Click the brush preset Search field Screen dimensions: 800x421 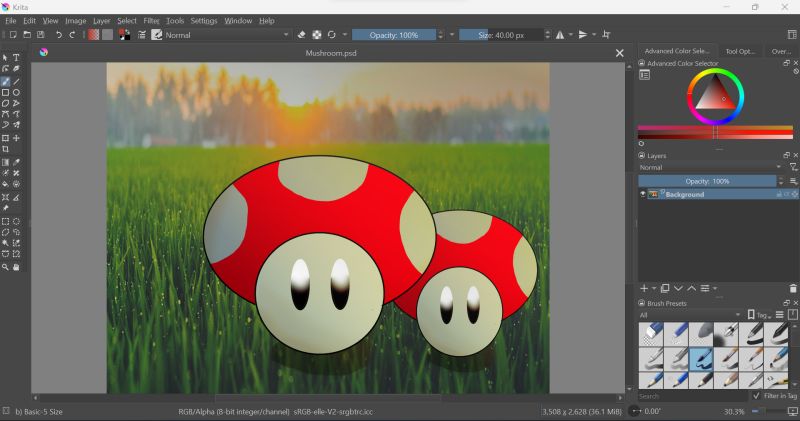[692, 397]
